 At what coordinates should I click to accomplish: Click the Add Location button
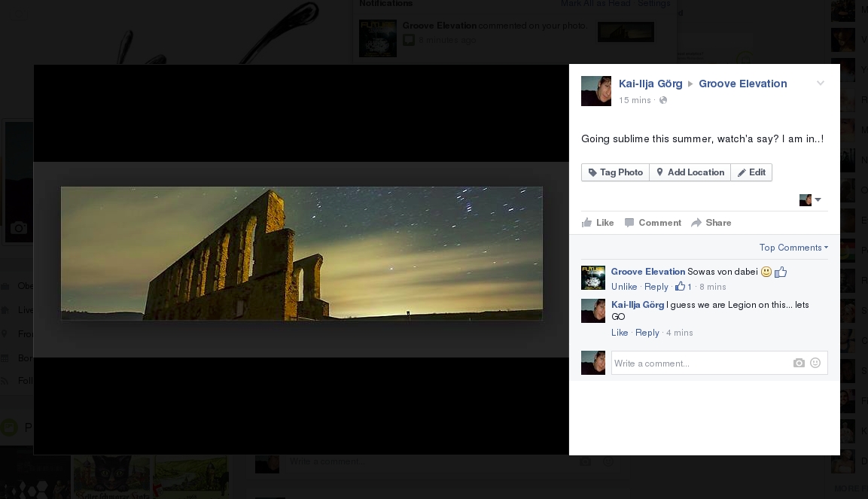[690, 172]
